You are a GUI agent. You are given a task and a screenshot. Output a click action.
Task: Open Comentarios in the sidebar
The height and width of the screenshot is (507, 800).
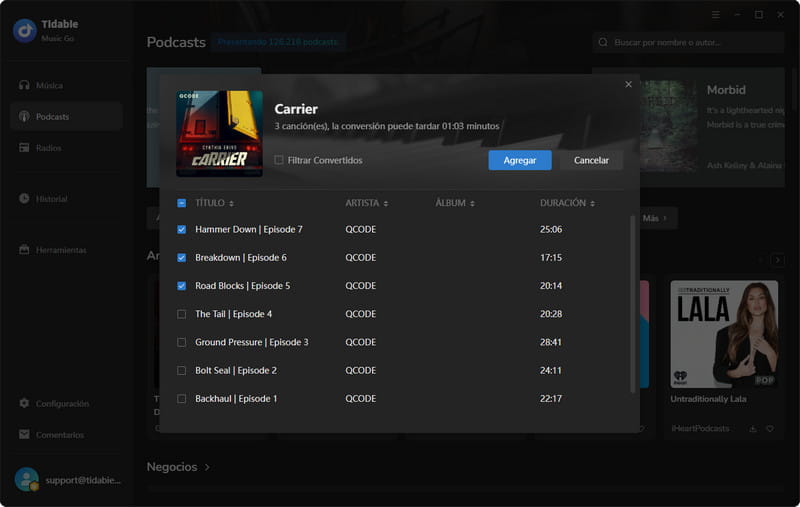point(66,435)
